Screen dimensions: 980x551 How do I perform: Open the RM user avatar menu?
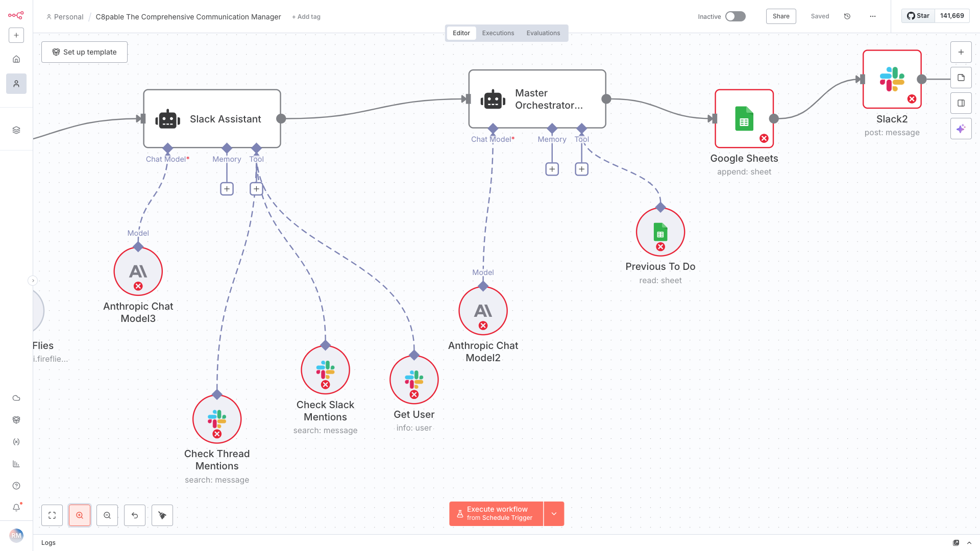[16, 536]
